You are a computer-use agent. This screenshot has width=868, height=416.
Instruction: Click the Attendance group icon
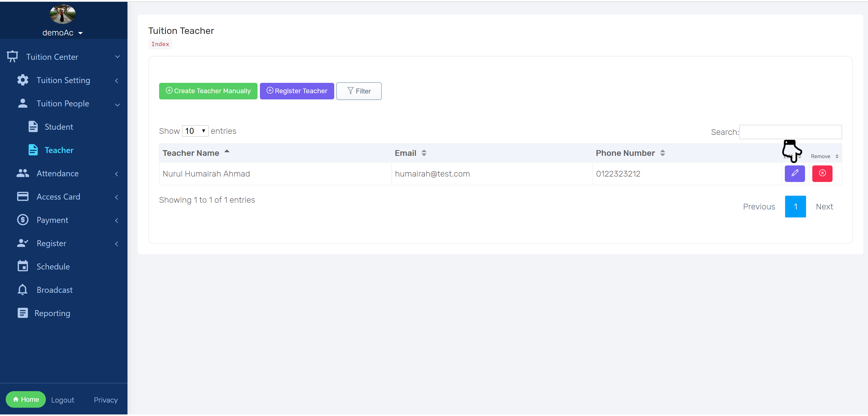[23, 173]
